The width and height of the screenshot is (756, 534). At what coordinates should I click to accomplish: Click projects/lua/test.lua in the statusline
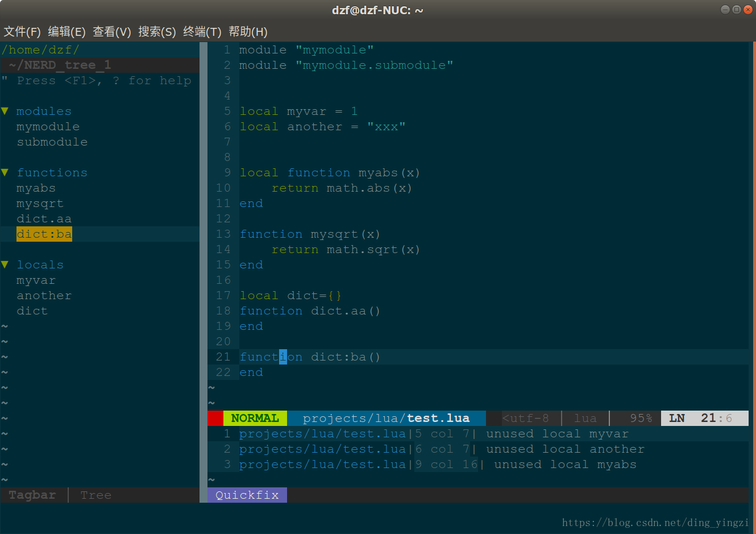tap(387, 419)
